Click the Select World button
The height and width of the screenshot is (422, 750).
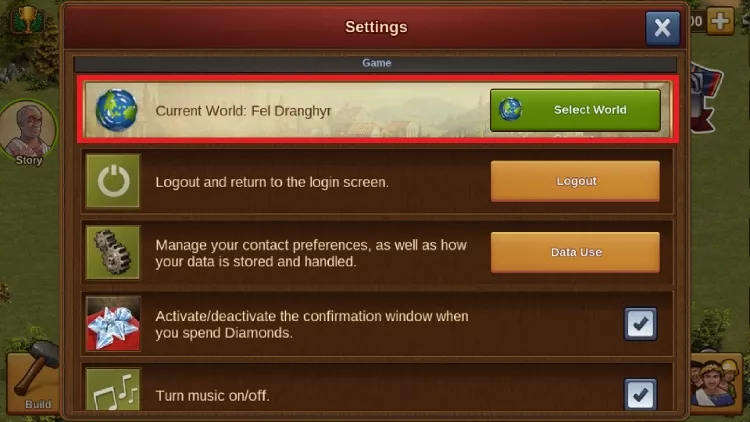575,110
